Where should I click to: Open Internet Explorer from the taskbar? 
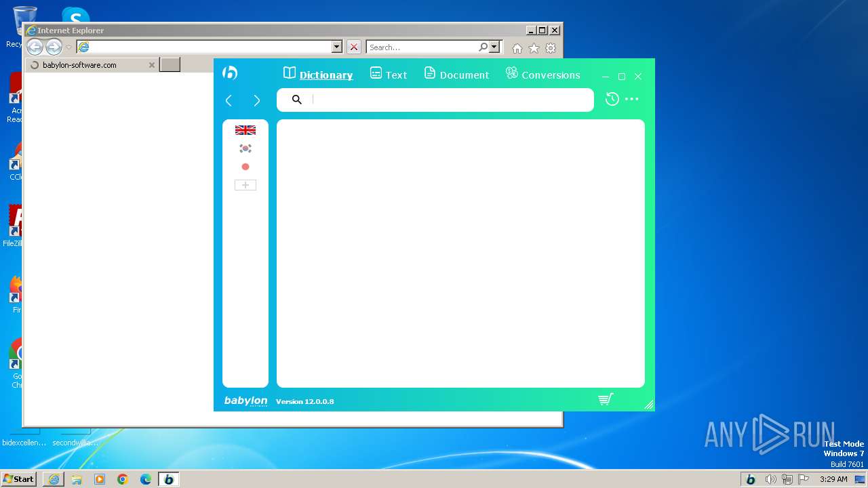54,479
